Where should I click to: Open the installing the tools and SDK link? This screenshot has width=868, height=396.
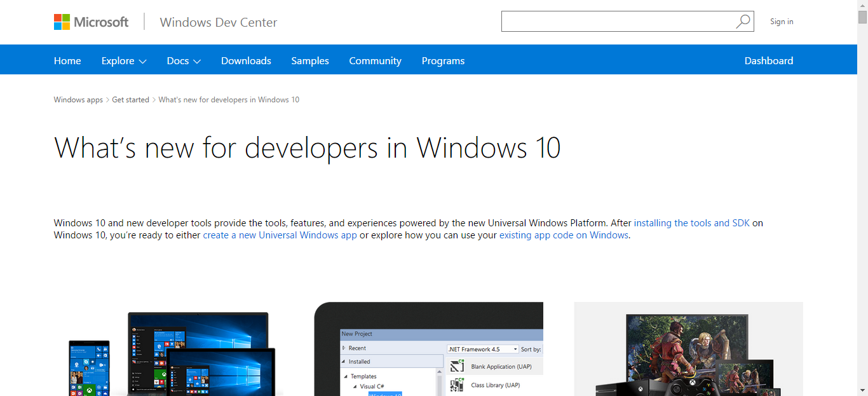691,222
